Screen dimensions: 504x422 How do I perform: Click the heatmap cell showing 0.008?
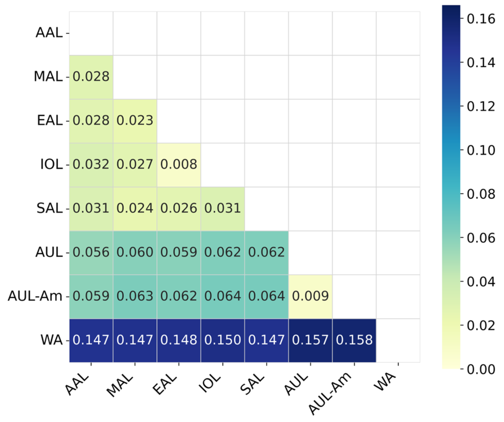click(x=179, y=165)
